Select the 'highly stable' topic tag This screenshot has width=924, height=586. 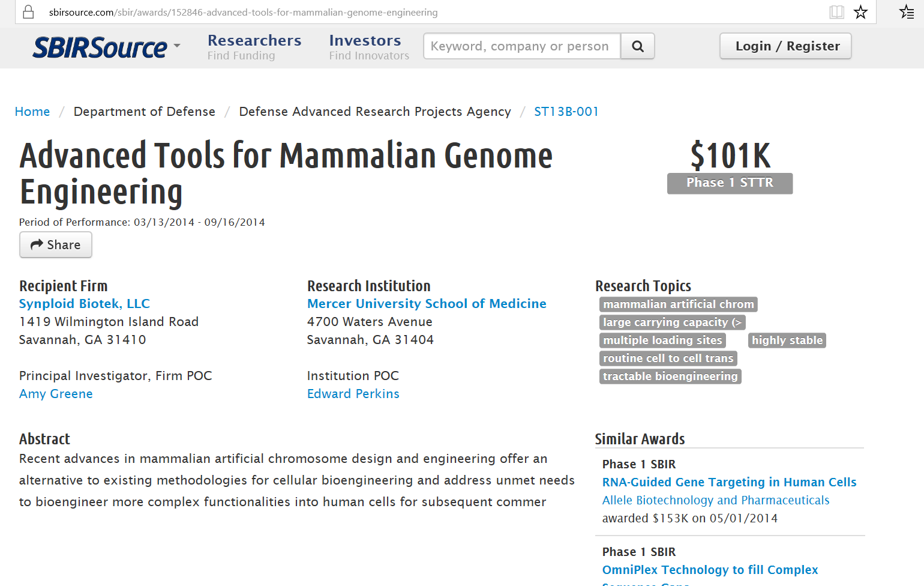click(x=787, y=340)
